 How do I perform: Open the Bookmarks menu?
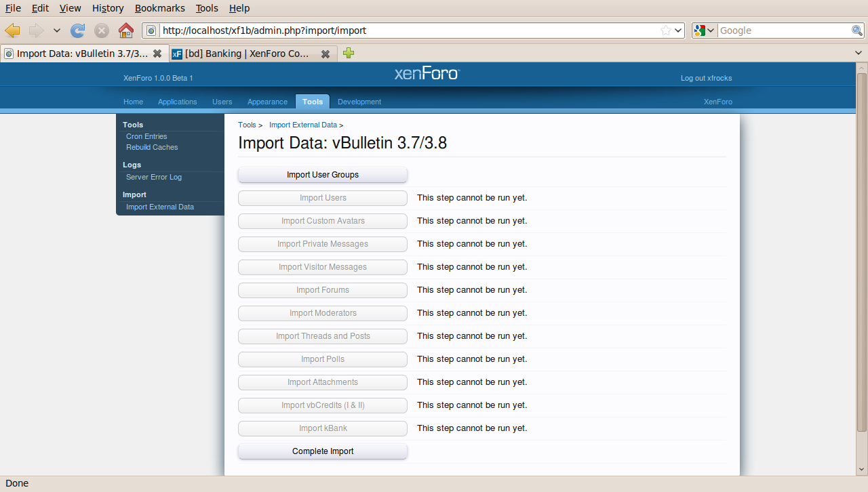click(160, 8)
